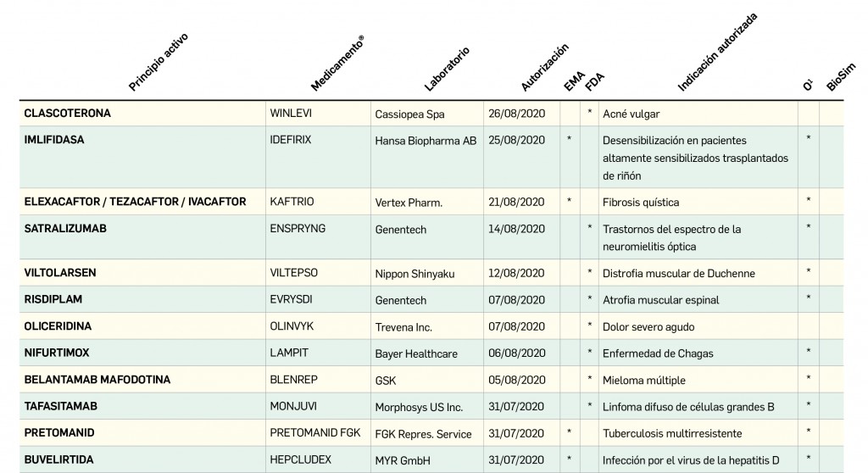Click the "Autorización" column header
The width and height of the screenshot is (868, 473).
544,67
